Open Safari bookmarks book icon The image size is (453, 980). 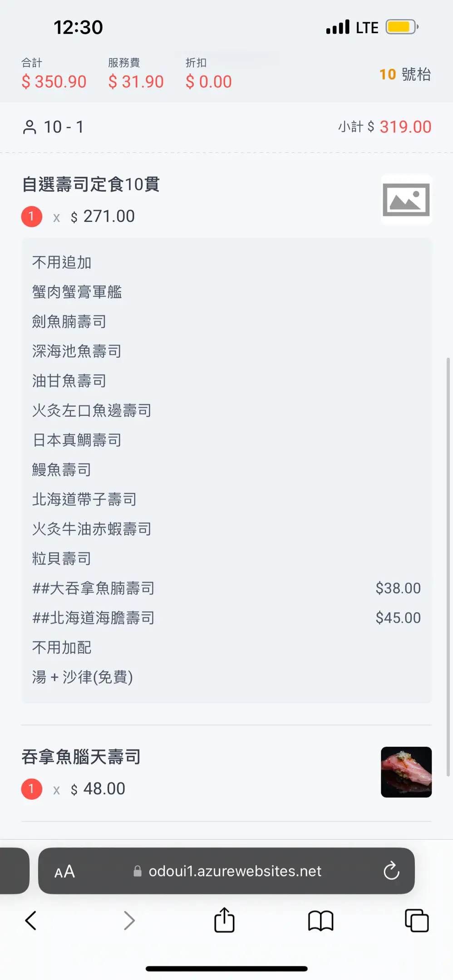click(x=320, y=921)
